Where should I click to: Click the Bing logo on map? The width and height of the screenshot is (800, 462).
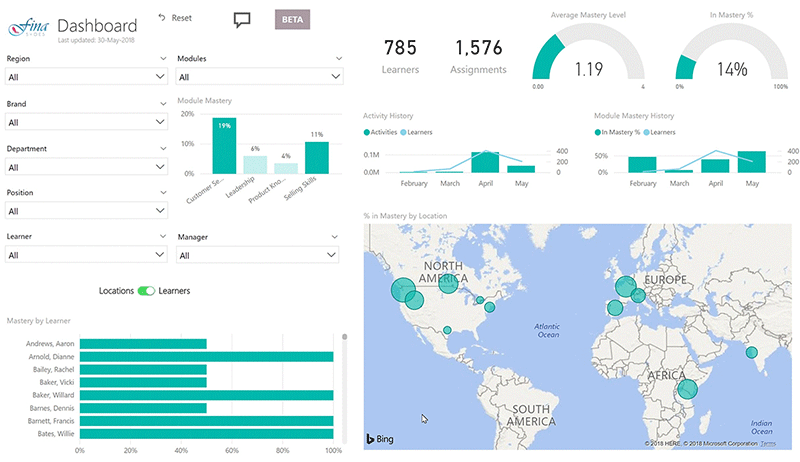[x=381, y=438]
